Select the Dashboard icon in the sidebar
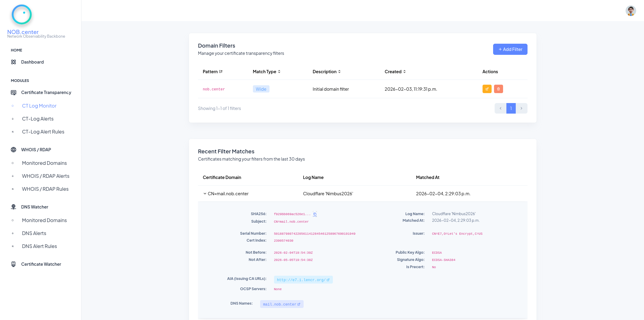The image size is (644, 320). tap(13, 62)
